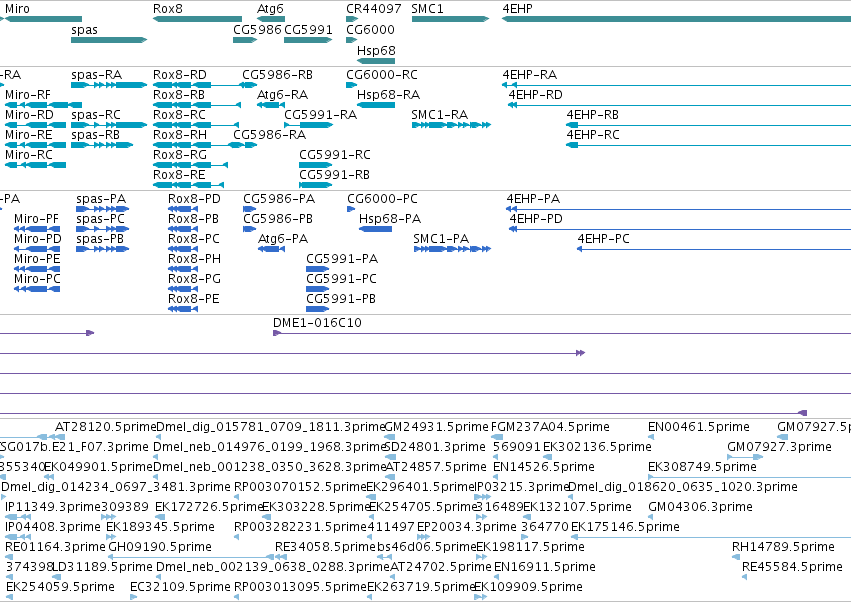Select transcript 4EHP-RD

point(679,105)
